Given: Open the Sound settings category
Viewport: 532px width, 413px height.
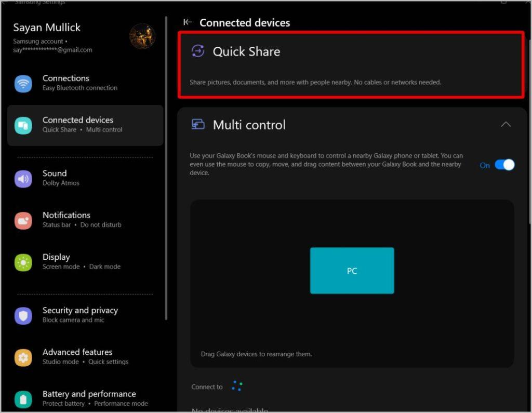Looking at the screenshot, I should [x=85, y=179].
